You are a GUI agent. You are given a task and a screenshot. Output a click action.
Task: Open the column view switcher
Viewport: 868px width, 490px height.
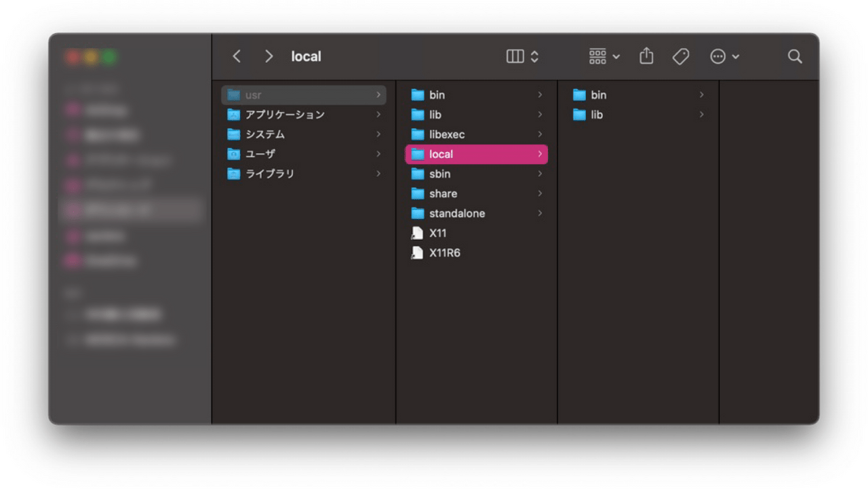tap(522, 56)
